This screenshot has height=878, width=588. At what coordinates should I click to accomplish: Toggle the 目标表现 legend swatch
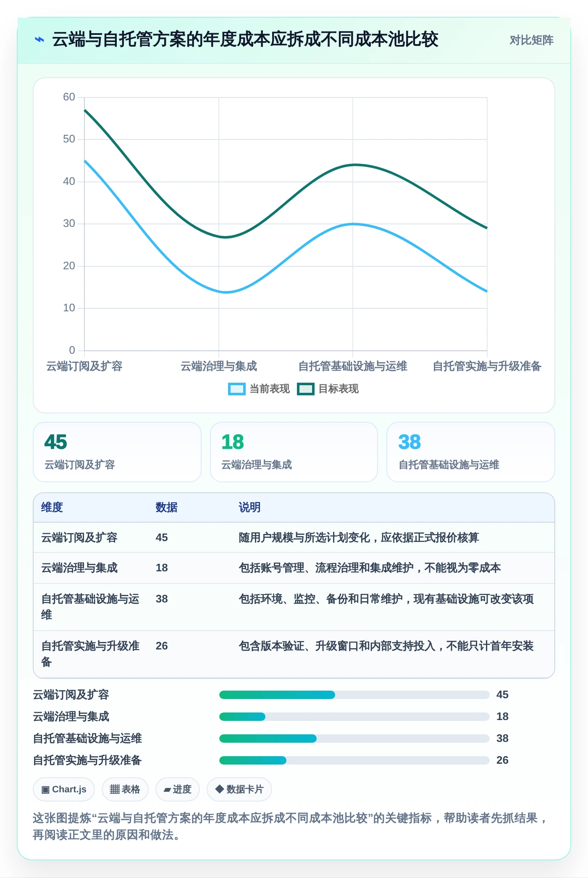click(x=305, y=389)
